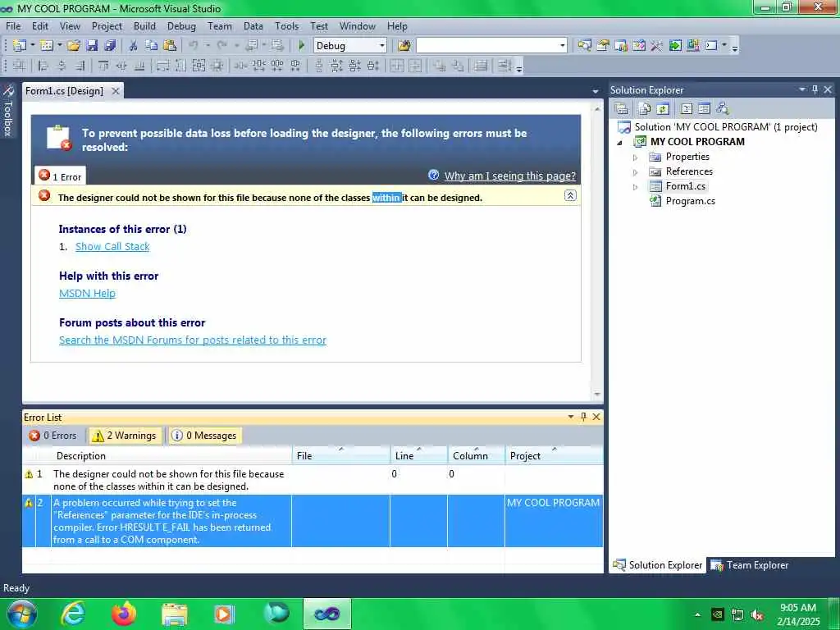Select the Form1.cs [Design] tab
Viewport: 840px width, 630px height.
[x=65, y=91]
